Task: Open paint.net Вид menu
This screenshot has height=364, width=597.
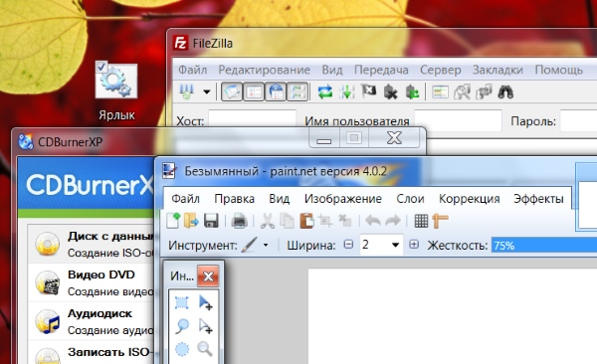Action: tap(280, 198)
